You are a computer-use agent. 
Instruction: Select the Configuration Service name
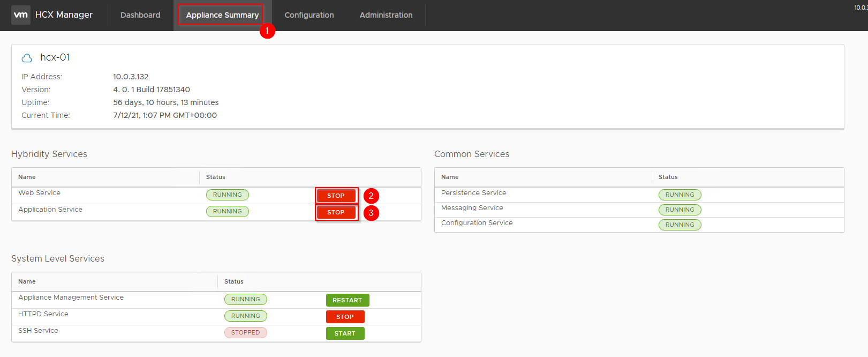[x=477, y=223]
